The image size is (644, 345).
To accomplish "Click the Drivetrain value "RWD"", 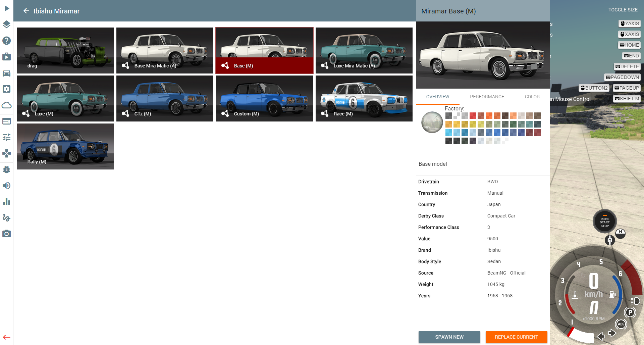I will point(492,182).
